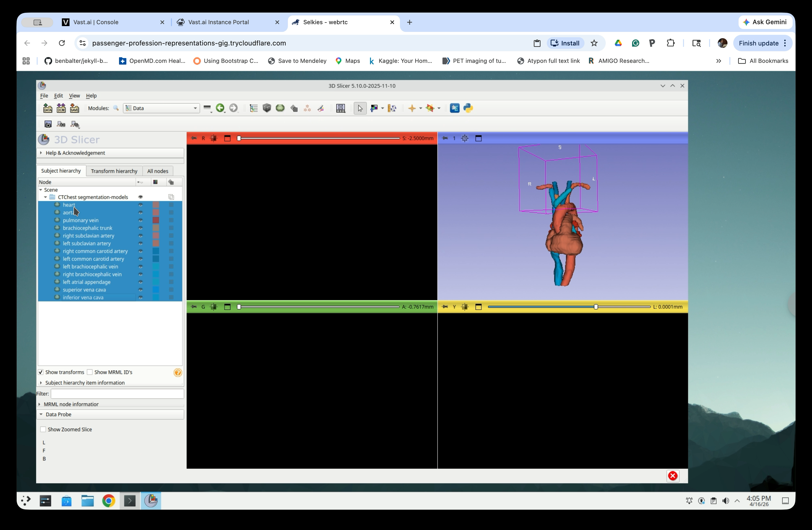Check Show Zoomed Slice option

[x=43, y=429]
